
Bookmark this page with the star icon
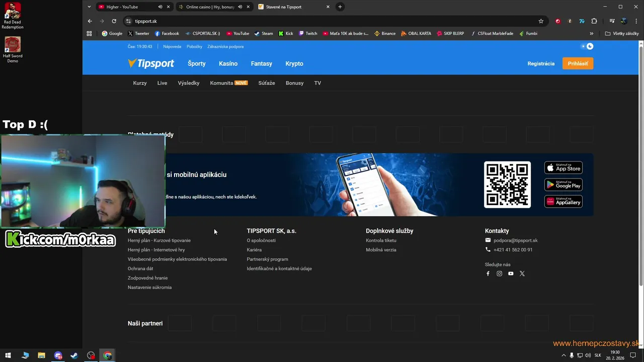pos(541,21)
